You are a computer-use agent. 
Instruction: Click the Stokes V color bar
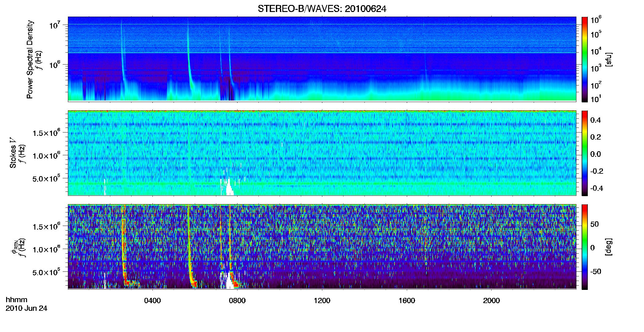(585, 153)
